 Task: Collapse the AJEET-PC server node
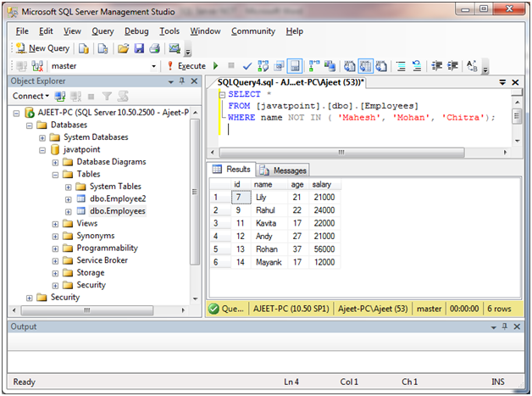click(16, 113)
